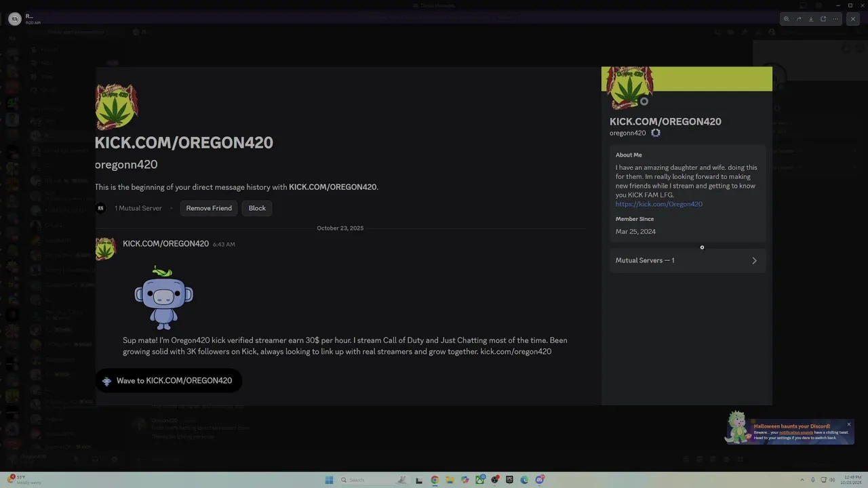The width and height of the screenshot is (868, 488).
Task: Close the image viewer with the X button
Action: (853, 19)
